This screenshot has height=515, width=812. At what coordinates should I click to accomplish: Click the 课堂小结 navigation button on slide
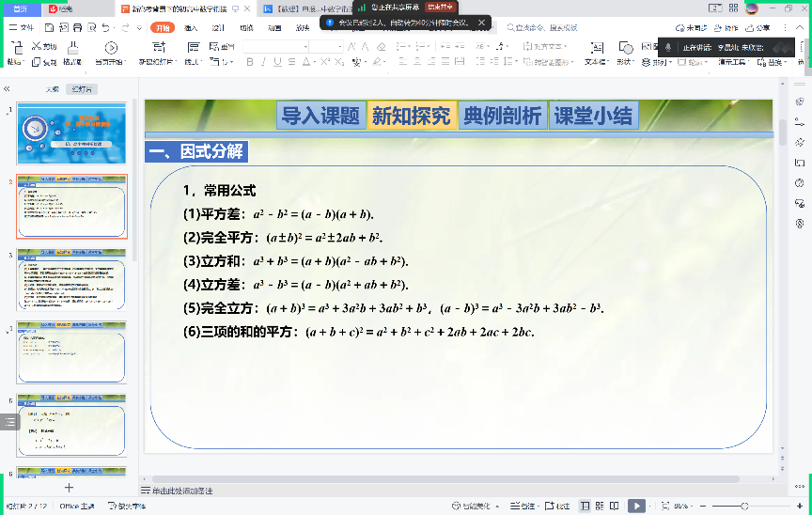593,116
